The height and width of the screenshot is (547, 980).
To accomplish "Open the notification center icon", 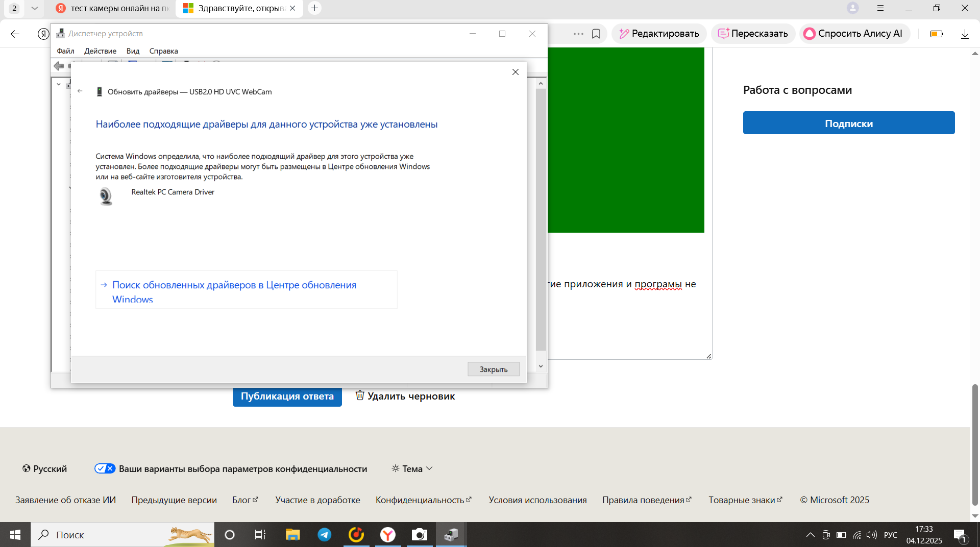I will (x=960, y=535).
